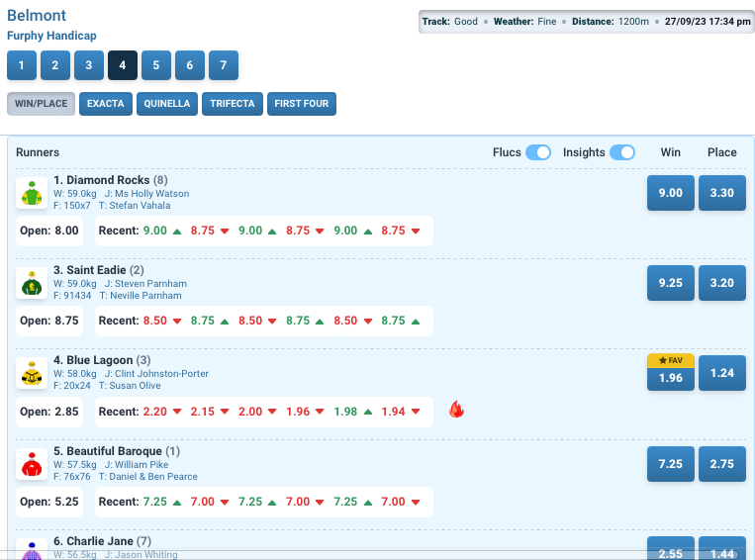Go to race 7
This screenshot has height=560, width=755.
click(224, 65)
